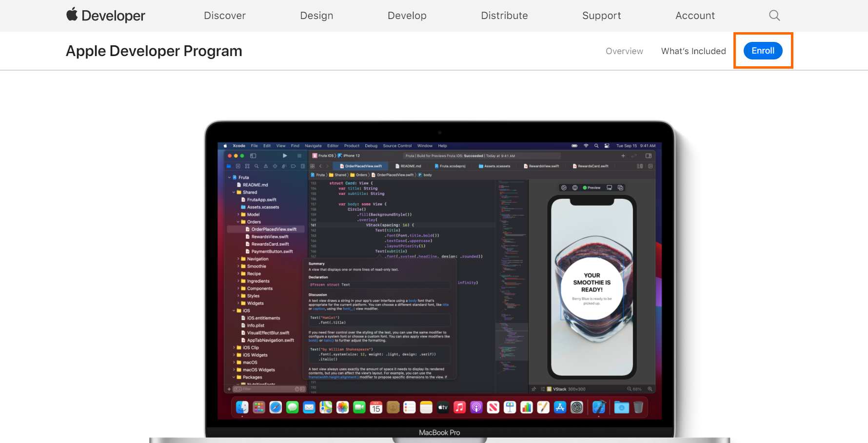Screen dimensions: 868x443
Task: Open the Navigate menu in Xcode menu bar
Action: pyautogui.click(x=313, y=146)
